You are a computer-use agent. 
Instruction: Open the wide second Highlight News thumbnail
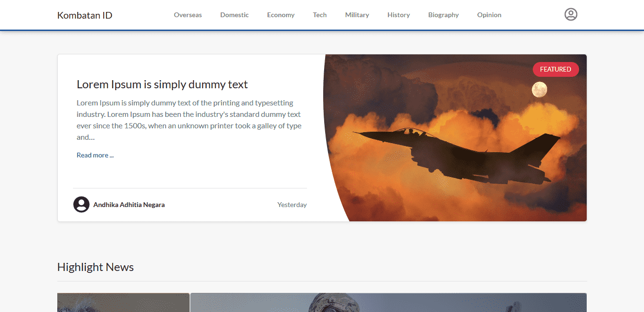(388, 302)
